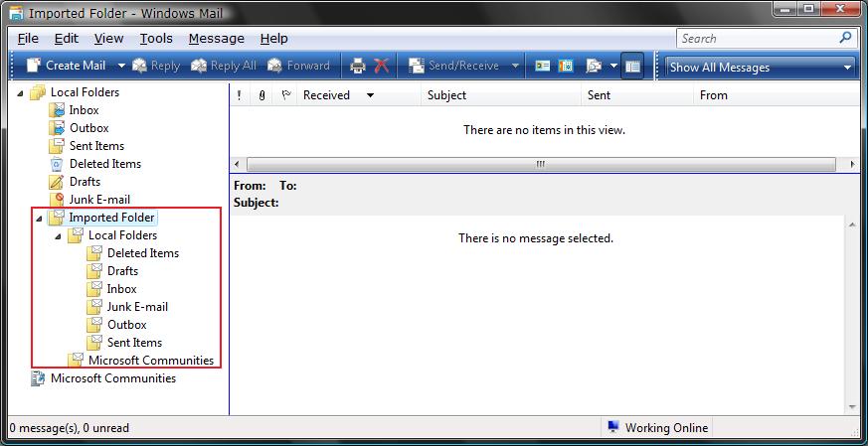The width and height of the screenshot is (868, 446).
Task: Click the top-level Sent Items folder icon
Action: pyautogui.click(x=57, y=146)
